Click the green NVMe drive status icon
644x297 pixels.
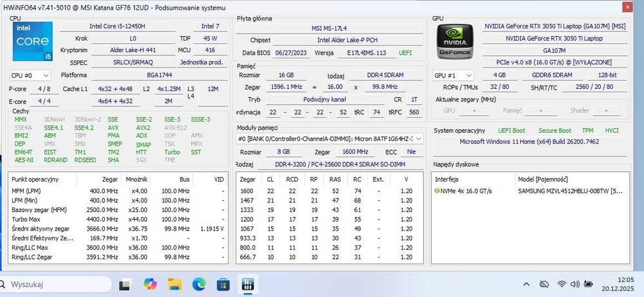(x=437, y=191)
